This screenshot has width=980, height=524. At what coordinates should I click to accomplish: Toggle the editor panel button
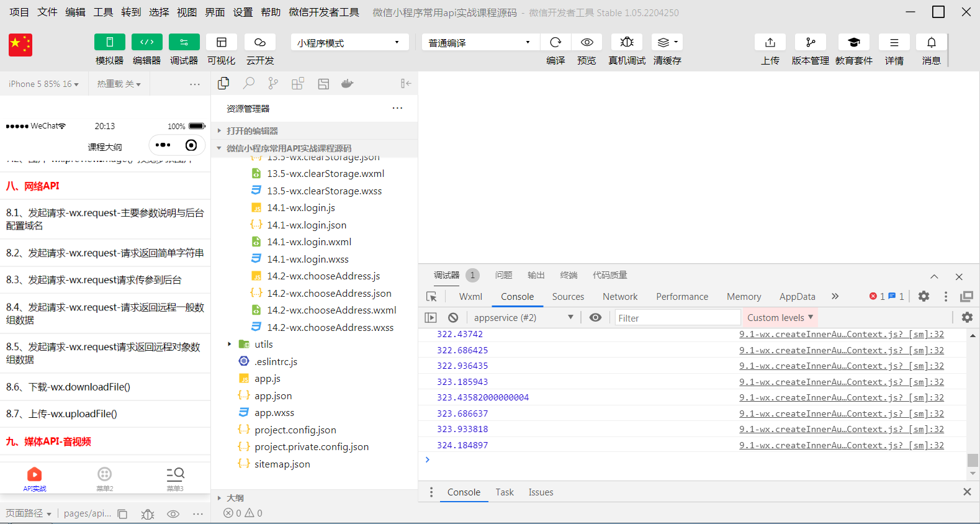pyautogui.click(x=147, y=42)
